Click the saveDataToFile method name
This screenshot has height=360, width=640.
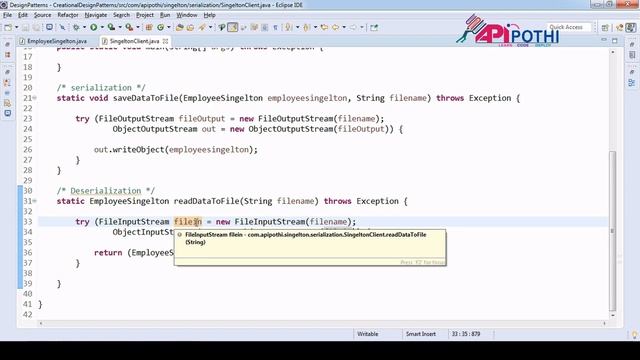[146, 98]
